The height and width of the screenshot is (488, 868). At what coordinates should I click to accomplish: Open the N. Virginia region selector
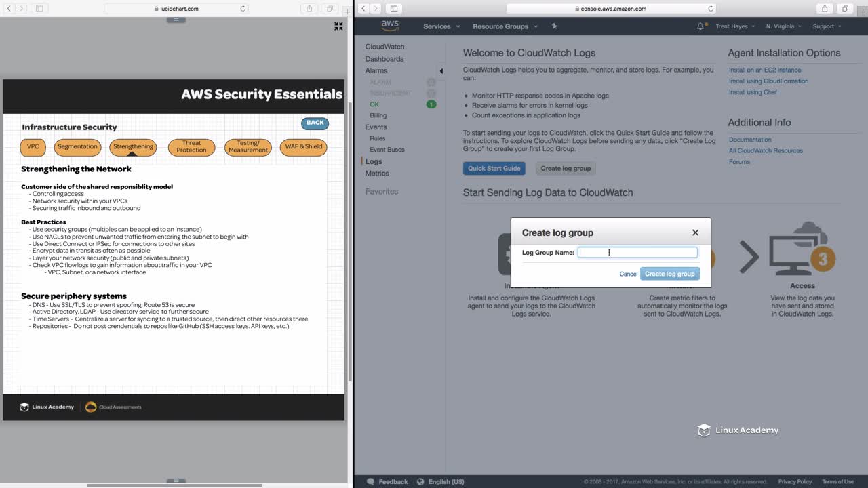[783, 26]
